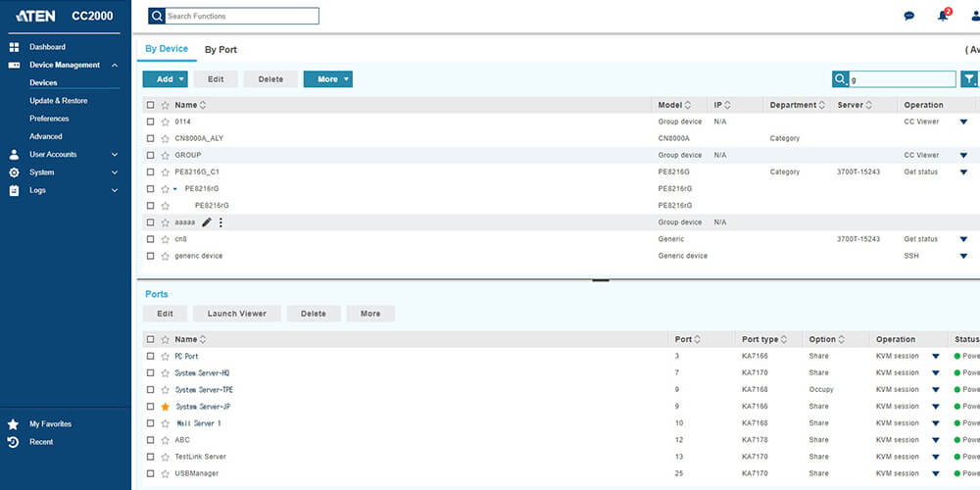Click the pencil edit icon beside aaaaa
980x490 pixels.
tap(207, 222)
